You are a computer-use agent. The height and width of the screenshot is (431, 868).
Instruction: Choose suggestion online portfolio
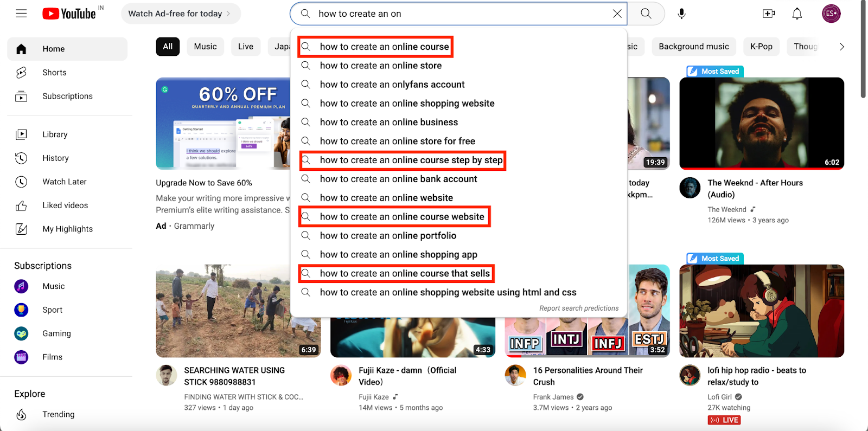458,236
